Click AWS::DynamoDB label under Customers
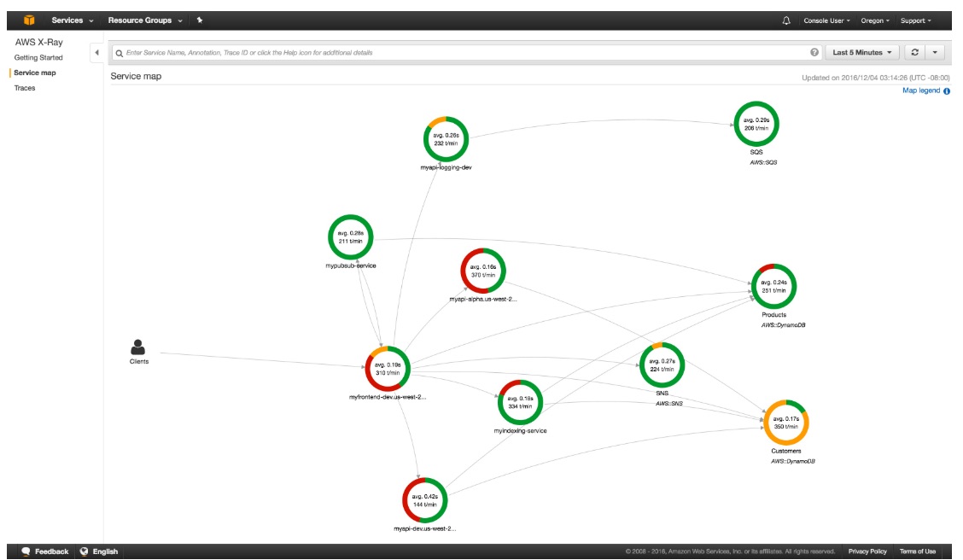The image size is (963, 560). (x=793, y=461)
